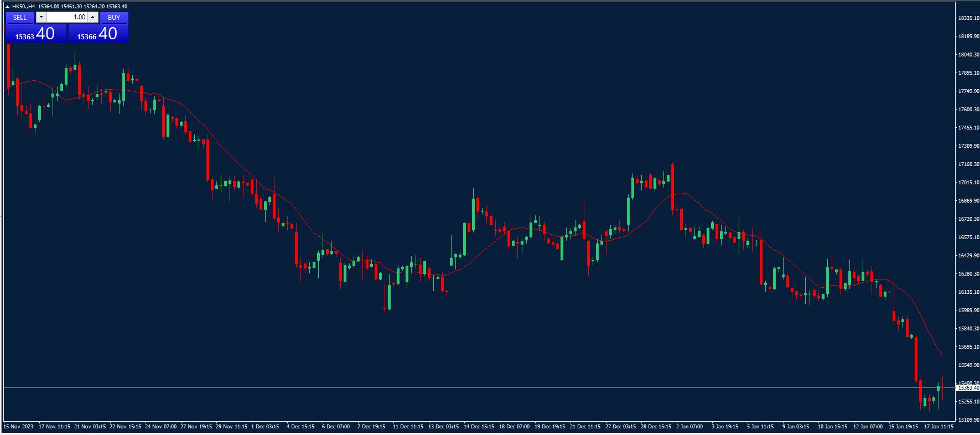This screenshot has width=980, height=435.
Task: Click the 15109.90 price scale label
Action: coord(968,420)
